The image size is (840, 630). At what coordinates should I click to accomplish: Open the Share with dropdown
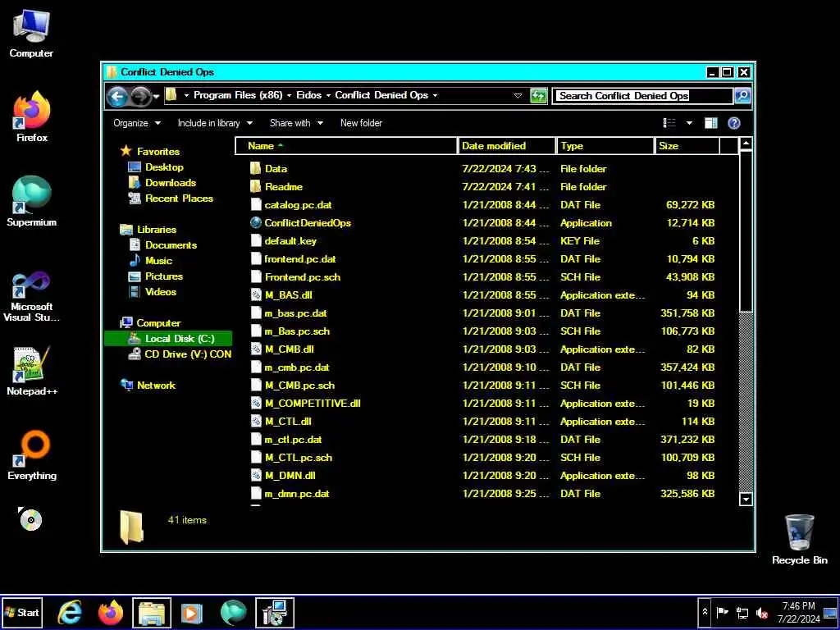(296, 123)
